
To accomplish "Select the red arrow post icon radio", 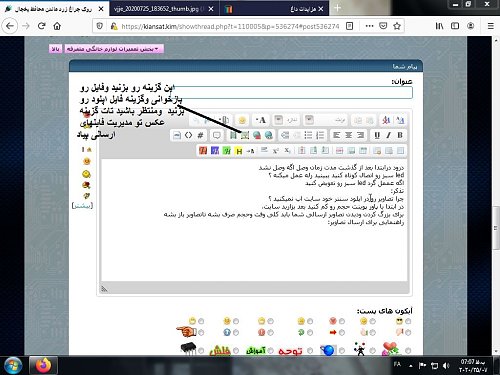I will point(342,332).
